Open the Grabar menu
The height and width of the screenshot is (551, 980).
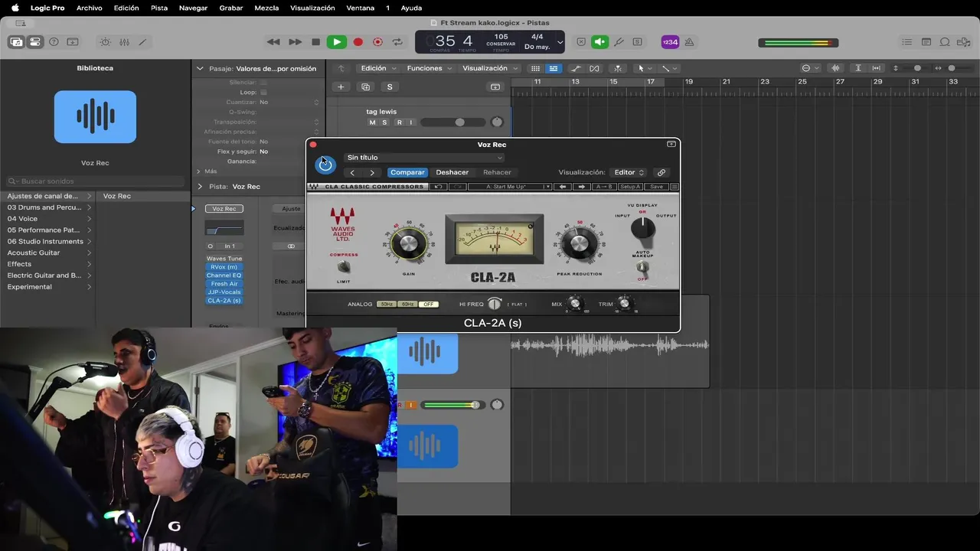click(x=231, y=8)
